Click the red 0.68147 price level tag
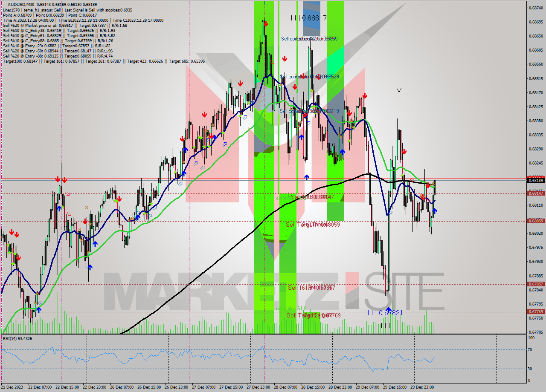546x392 pixels. pyautogui.click(x=536, y=193)
